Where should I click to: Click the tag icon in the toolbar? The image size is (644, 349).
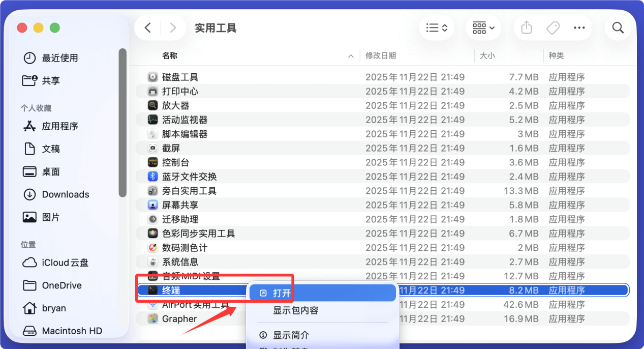(553, 27)
